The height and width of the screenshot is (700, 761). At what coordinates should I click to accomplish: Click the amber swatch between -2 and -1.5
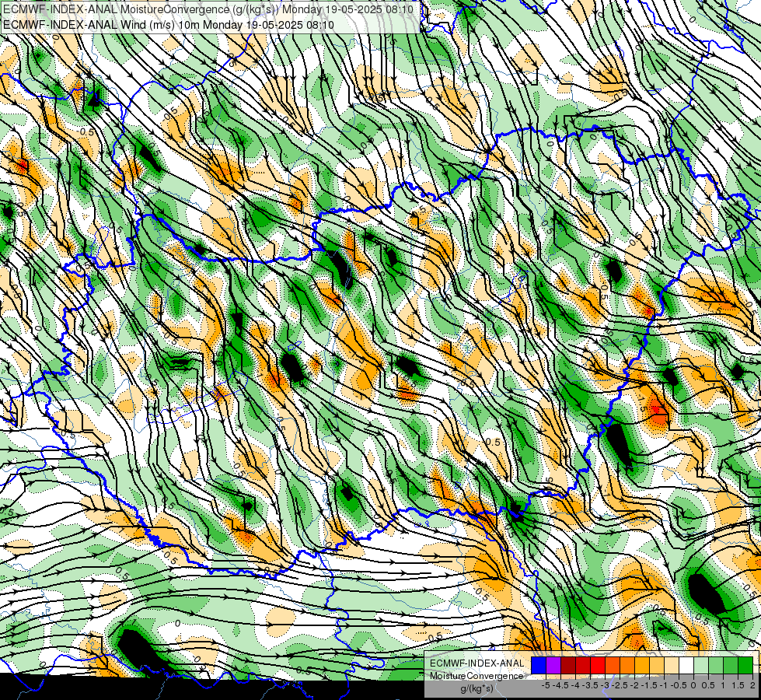pyautogui.click(x=642, y=666)
